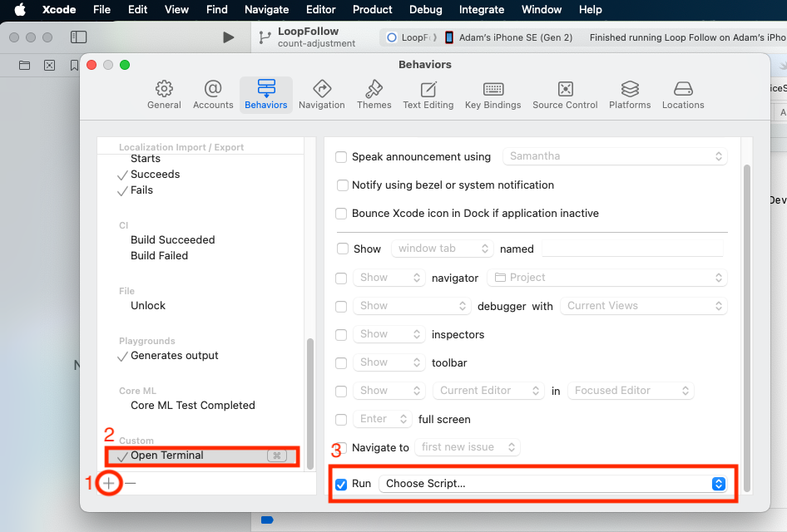The height and width of the screenshot is (532, 787).
Task: Open the Themes preferences pane
Action: (x=374, y=94)
